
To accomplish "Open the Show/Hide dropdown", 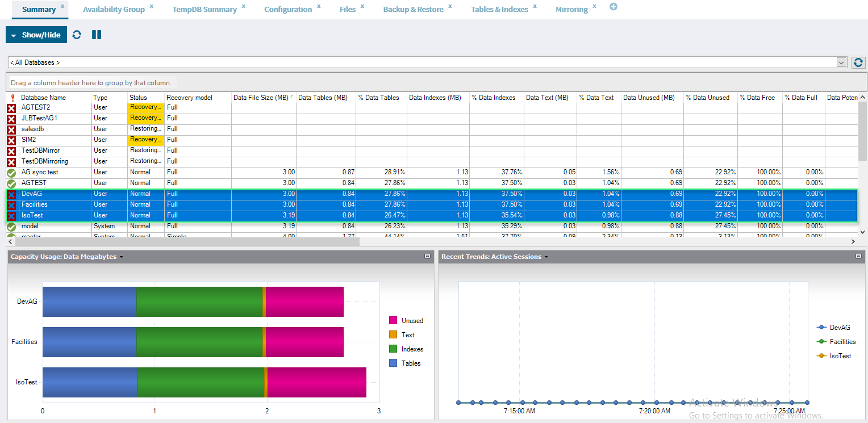I will click(36, 35).
